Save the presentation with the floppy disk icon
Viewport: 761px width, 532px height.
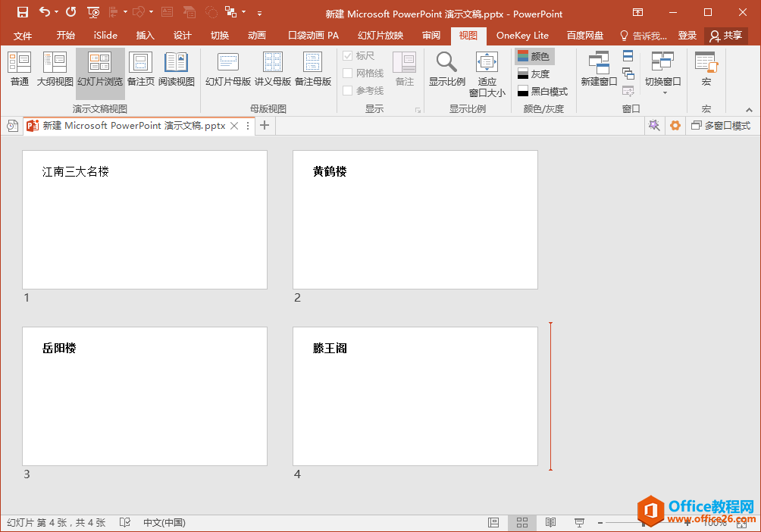tap(22, 12)
